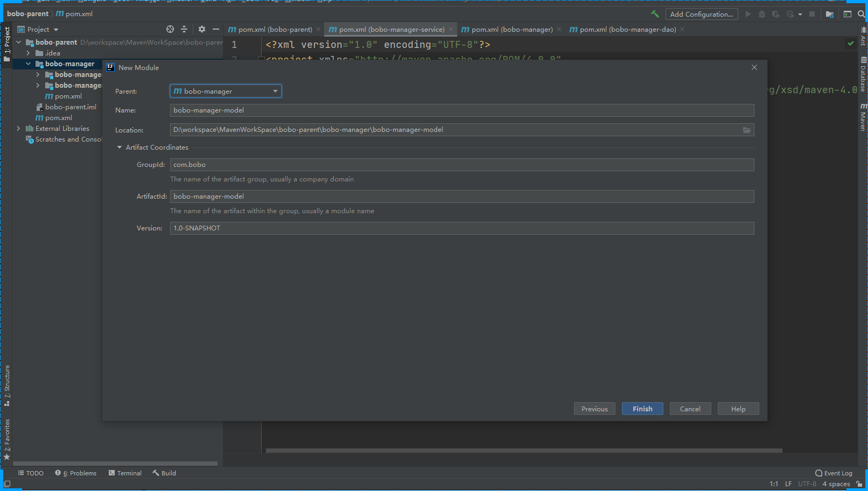
Task: Click the locate target icon in Project panel
Action: (x=170, y=29)
